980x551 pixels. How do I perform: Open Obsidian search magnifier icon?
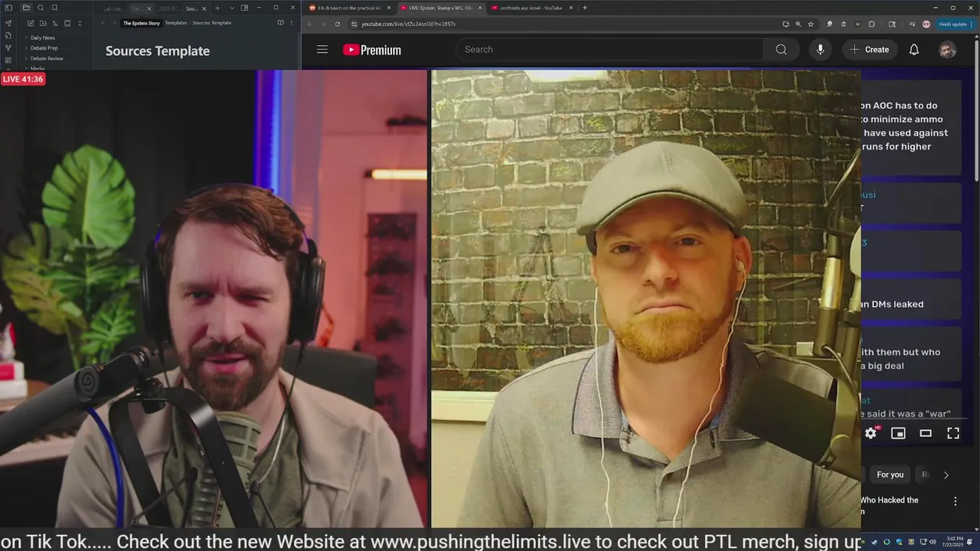click(x=41, y=8)
